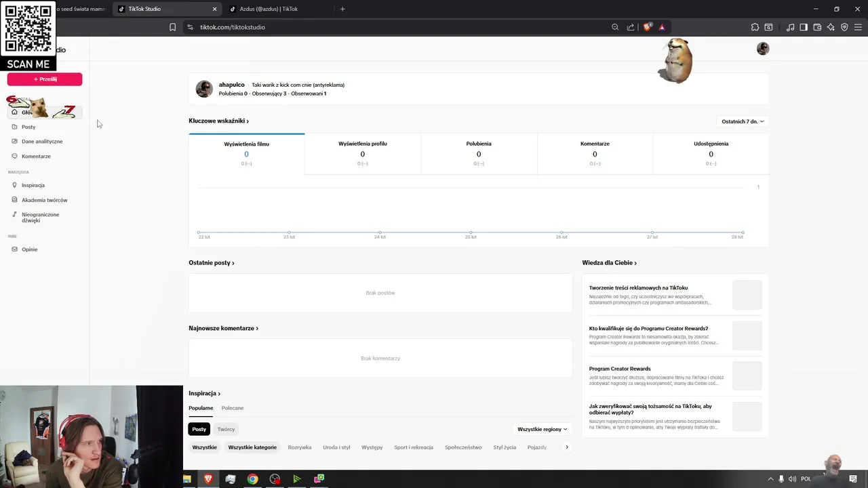The height and width of the screenshot is (488, 868).
Task: Click the bookmark icon in address bar
Action: 172,27
